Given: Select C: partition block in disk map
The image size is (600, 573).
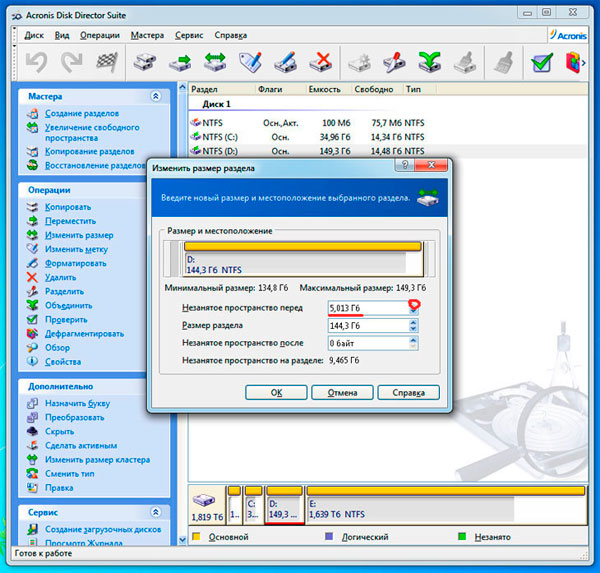Looking at the screenshot, I should (253, 505).
